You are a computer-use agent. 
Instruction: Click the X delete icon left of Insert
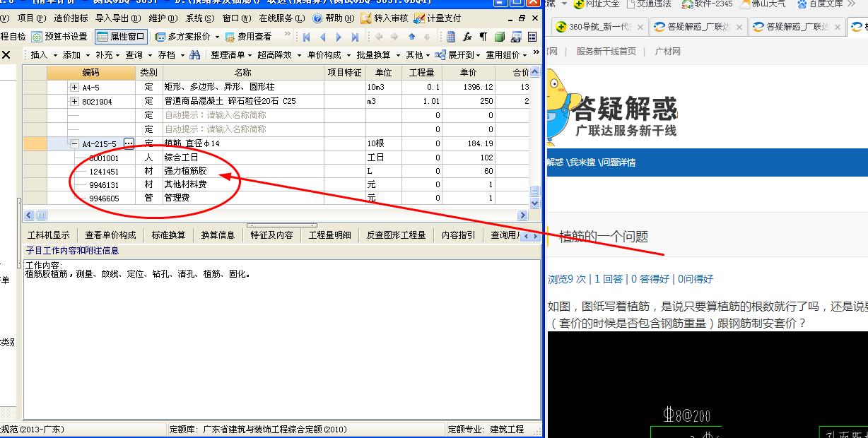pyautogui.click(x=6, y=54)
